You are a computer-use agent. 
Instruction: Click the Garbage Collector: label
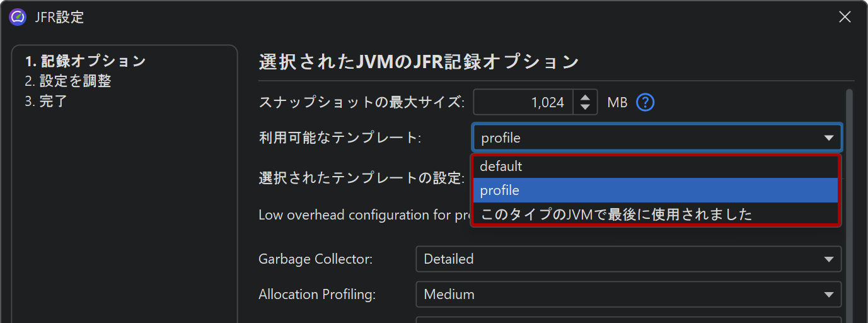click(x=315, y=259)
